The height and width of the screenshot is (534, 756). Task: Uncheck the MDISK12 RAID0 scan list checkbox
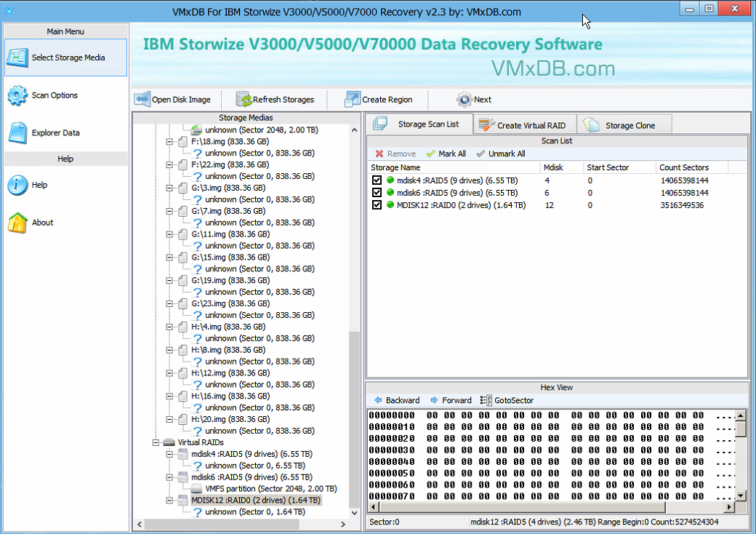pos(377,205)
